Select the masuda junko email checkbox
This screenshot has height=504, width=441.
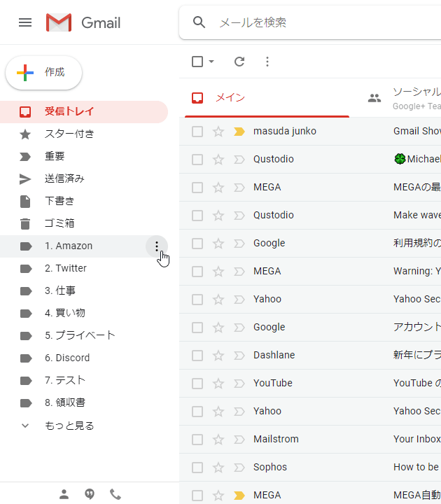tap(197, 132)
